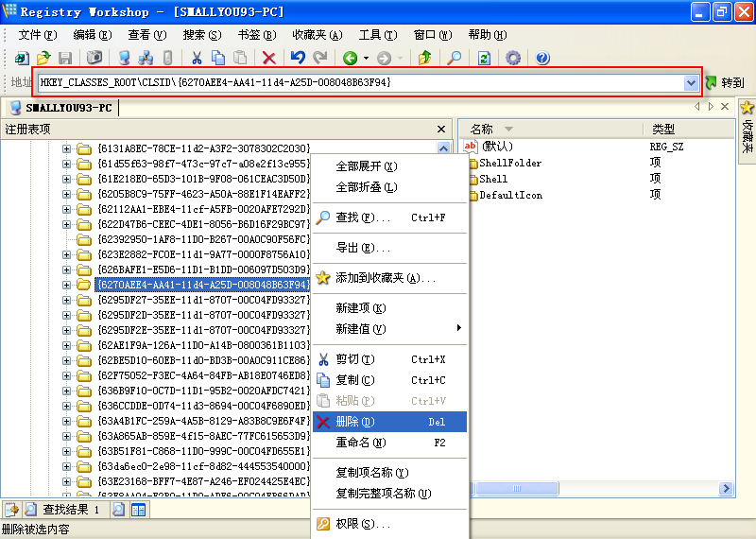Viewport: 756px width, 539px height.
Task: Choose 添加到收藏夹 (A)... in context menu
Action: click(390, 278)
